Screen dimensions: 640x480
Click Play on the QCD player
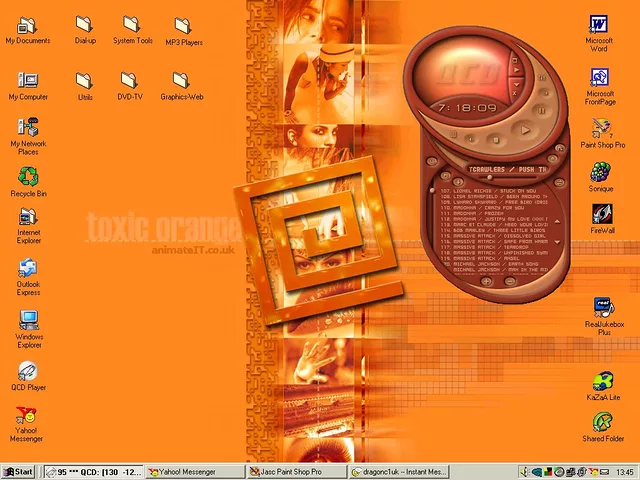[x=526, y=130]
